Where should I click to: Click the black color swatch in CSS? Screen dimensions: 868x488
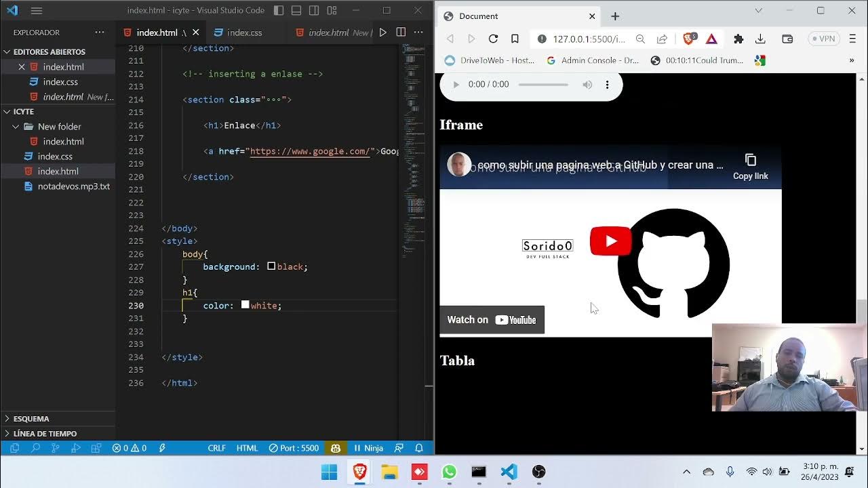tap(271, 266)
